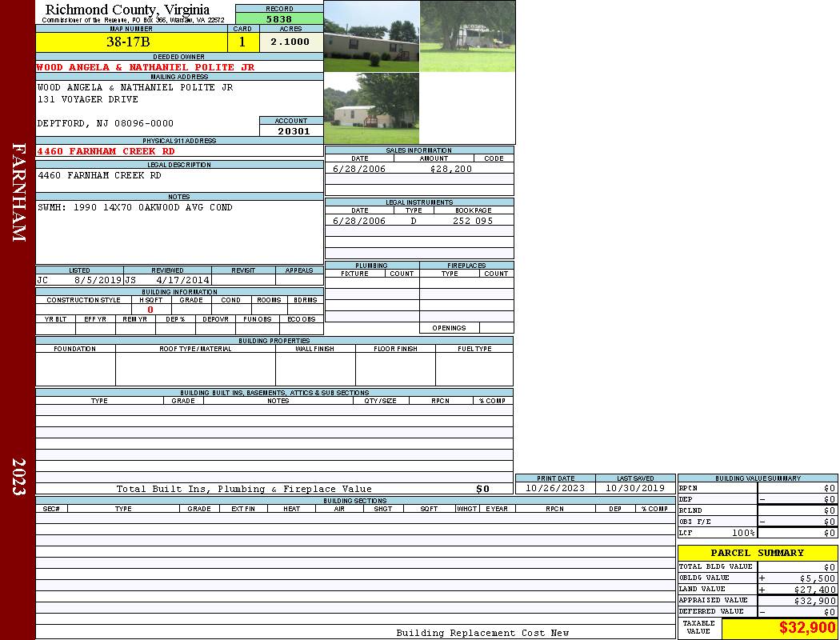Click the acres value 2.1000
Screen dimensions: 840x640
(x=290, y=42)
